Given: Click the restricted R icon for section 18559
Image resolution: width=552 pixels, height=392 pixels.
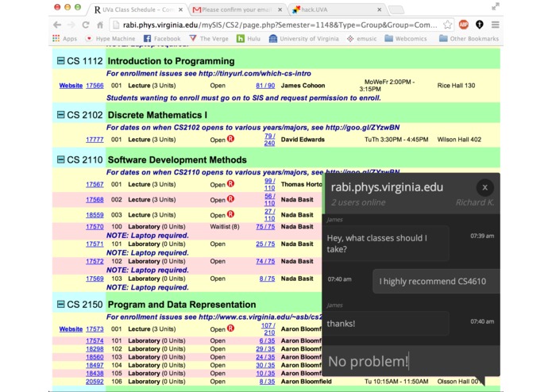Looking at the screenshot, I should pos(230,214).
